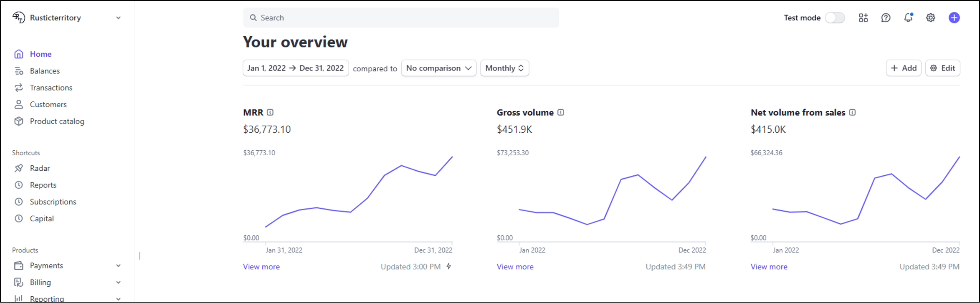
Task: Open the apps grid icon
Action: point(863,18)
